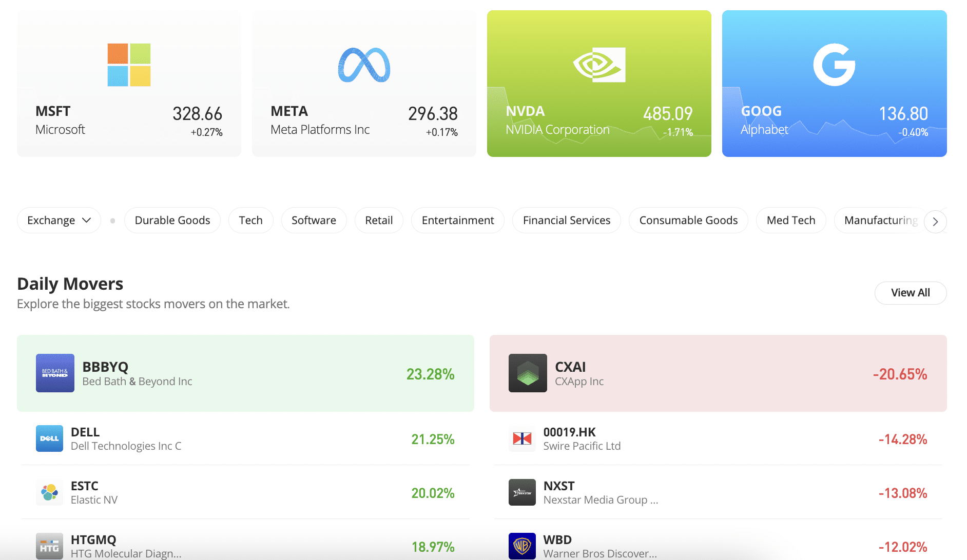Viewport: 967px width, 560px height.
Task: Choose the Consumable Goods filter
Action: (688, 221)
